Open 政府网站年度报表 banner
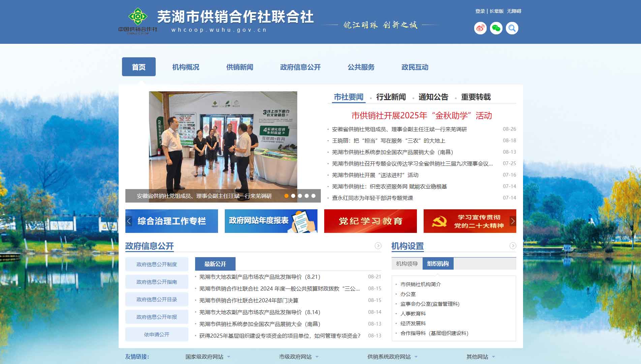Image resolution: width=641 pixels, height=364 pixels. coord(271,221)
